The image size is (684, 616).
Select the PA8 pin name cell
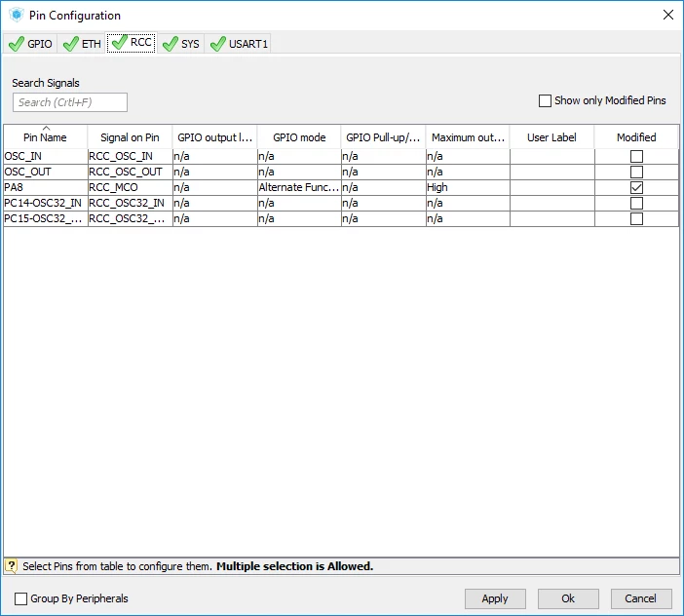click(46, 187)
